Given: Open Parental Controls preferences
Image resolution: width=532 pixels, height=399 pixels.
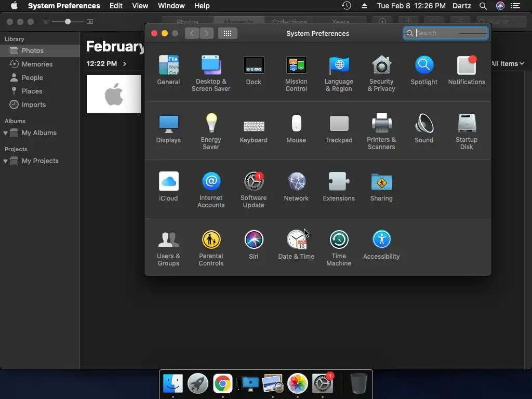Looking at the screenshot, I should pyautogui.click(x=211, y=248).
